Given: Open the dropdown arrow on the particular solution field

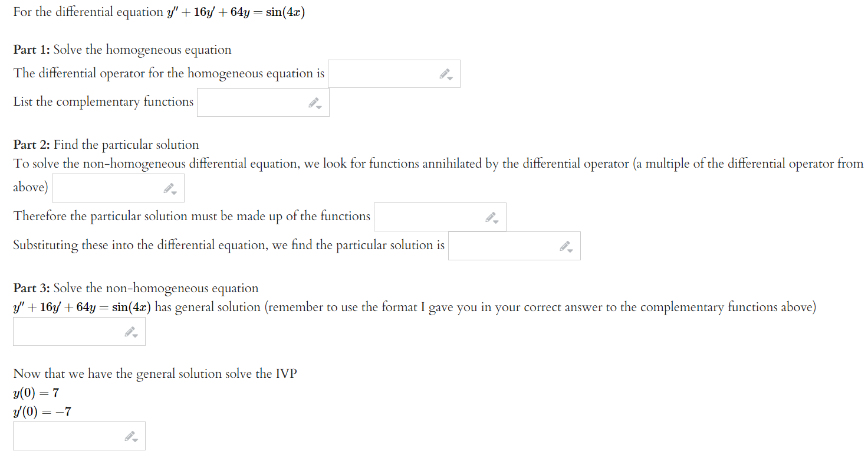Looking at the screenshot, I should [x=568, y=250].
